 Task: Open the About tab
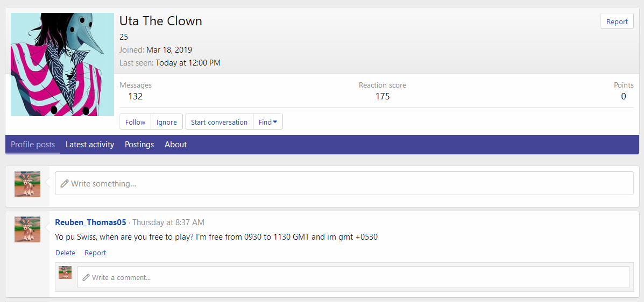tap(176, 145)
